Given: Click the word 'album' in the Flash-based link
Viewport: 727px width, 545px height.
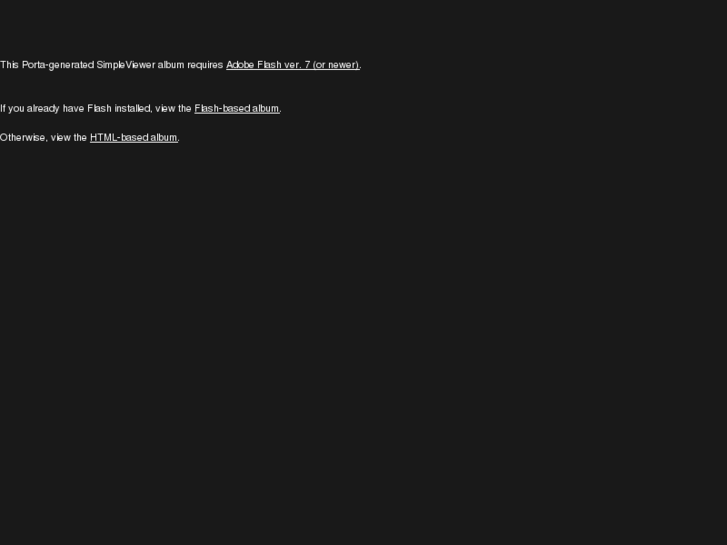Looking at the screenshot, I should pos(265,109).
